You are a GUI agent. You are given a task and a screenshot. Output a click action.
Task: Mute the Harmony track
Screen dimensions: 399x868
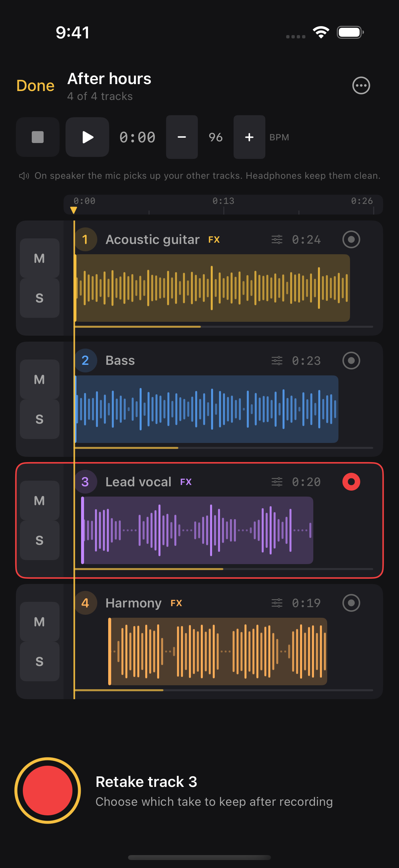(40, 622)
